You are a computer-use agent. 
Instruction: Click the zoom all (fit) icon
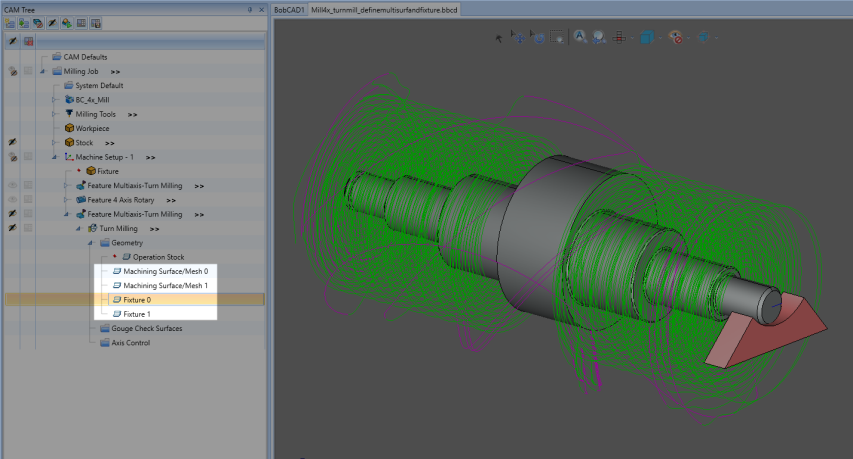point(580,38)
